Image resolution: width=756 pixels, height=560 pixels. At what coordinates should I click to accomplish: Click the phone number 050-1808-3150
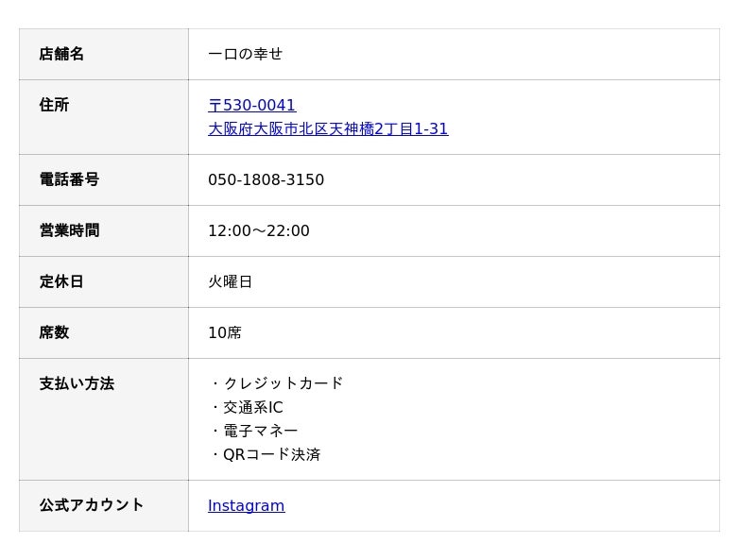pos(266,180)
